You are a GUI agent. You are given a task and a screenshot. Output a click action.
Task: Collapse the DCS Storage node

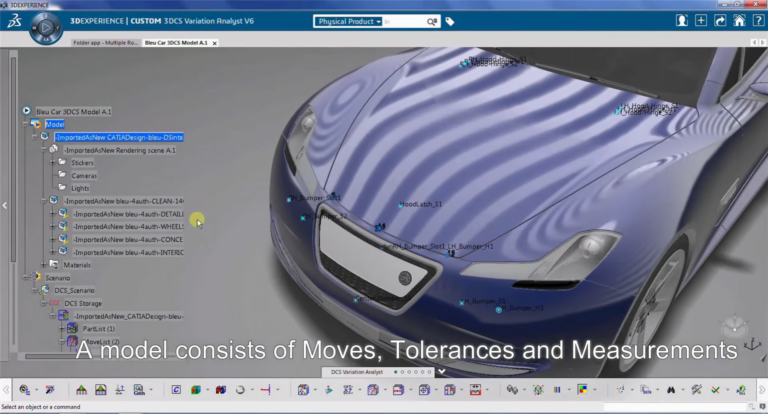coord(43,303)
